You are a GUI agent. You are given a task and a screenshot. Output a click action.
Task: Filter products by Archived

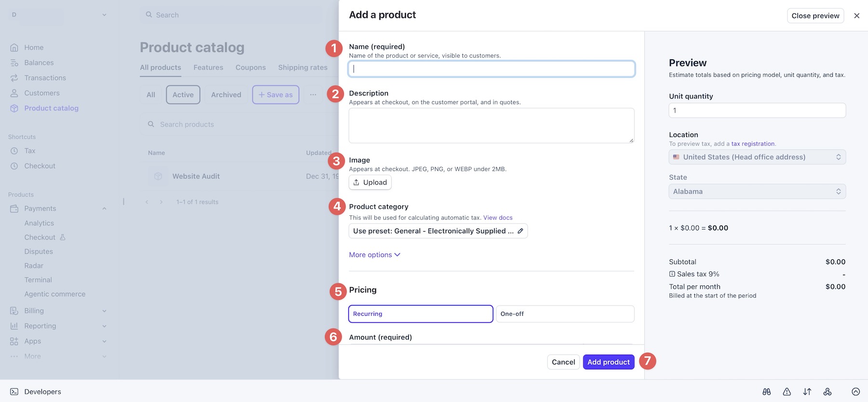click(226, 95)
